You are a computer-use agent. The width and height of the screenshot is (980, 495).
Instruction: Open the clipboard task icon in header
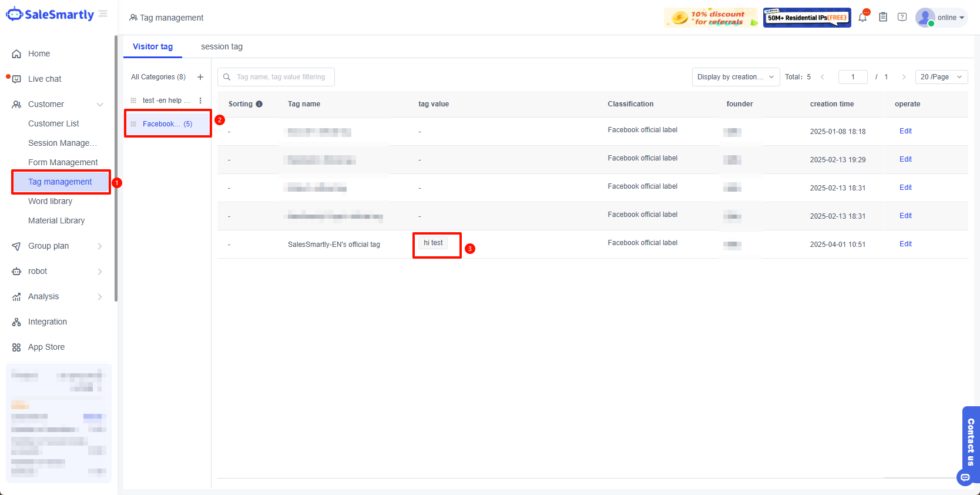point(882,18)
